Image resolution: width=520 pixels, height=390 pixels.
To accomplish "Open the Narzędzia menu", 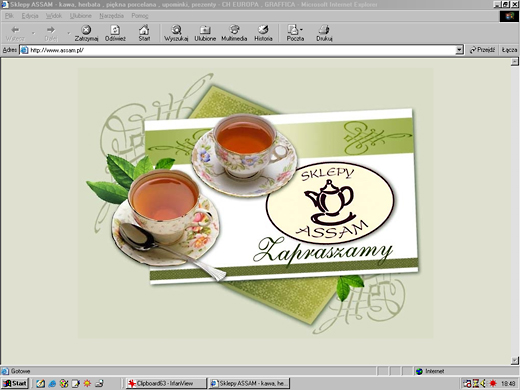I will [111, 16].
